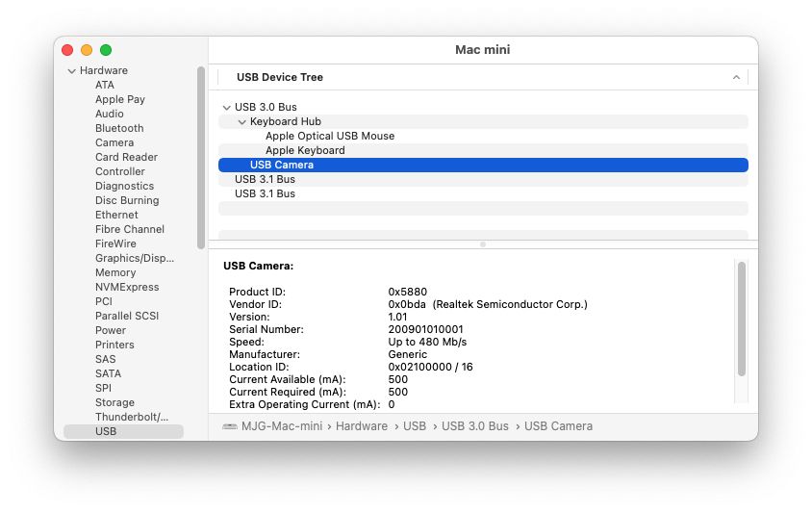The image size is (812, 512).
Task: Open Diagnostics section
Action: coord(124,186)
